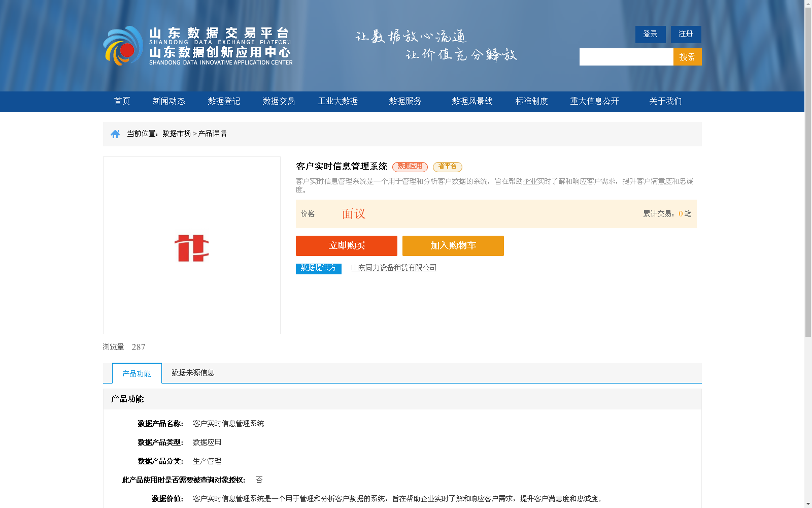Click the 加入购物车 add to cart button

pyautogui.click(x=453, y=246)
